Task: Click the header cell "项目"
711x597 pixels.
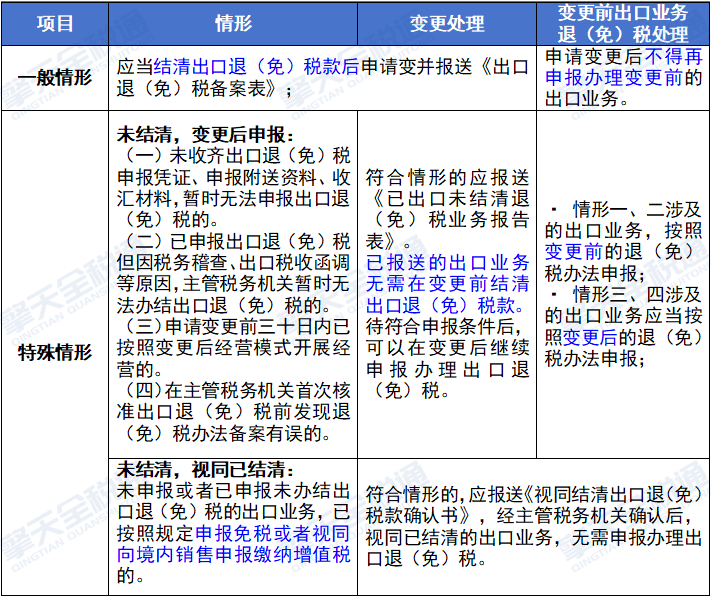Action: (55, 24)
